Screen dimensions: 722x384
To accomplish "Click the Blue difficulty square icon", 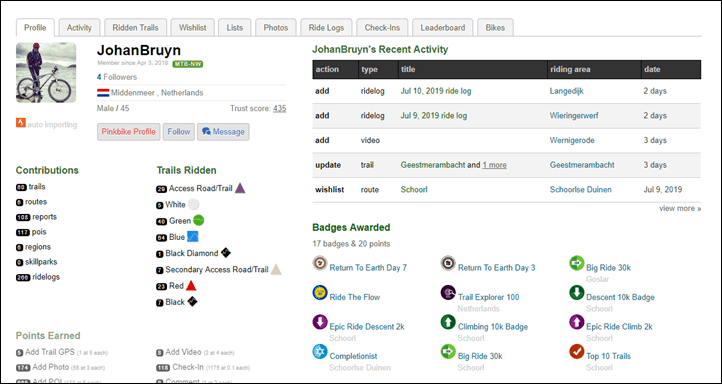I will pos(192,237).
